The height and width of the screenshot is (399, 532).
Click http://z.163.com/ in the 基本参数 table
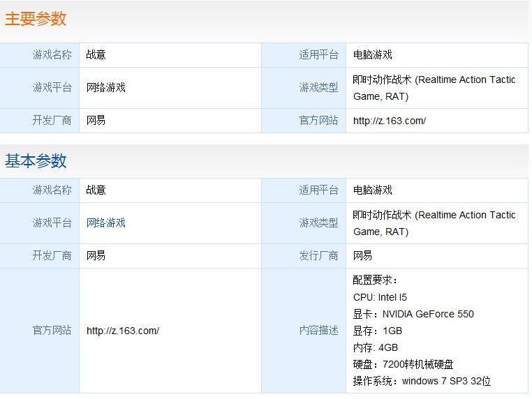click(123, 331)
